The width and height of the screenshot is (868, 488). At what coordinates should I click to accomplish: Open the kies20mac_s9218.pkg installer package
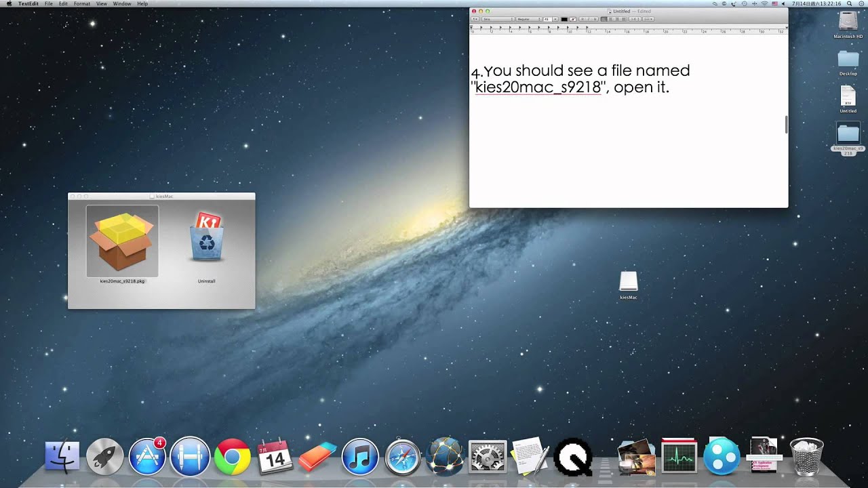coord(122,241)
